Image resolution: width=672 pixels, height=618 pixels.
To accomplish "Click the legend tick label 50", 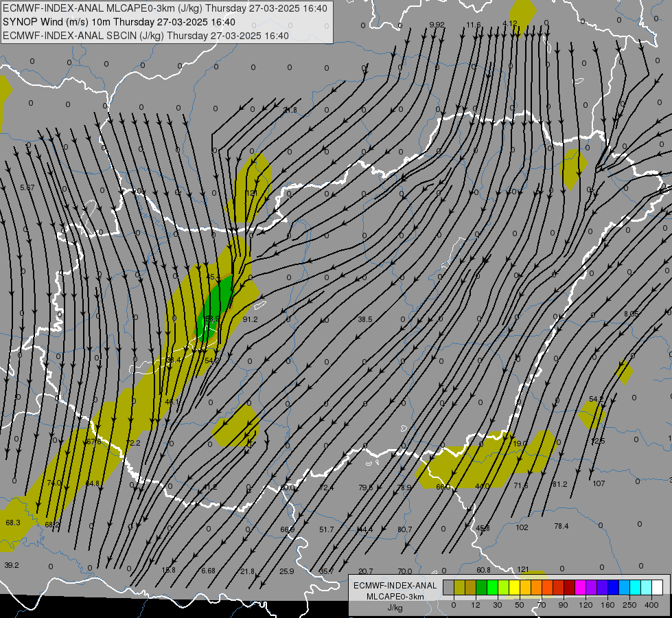I will click(x=520, y=605).
